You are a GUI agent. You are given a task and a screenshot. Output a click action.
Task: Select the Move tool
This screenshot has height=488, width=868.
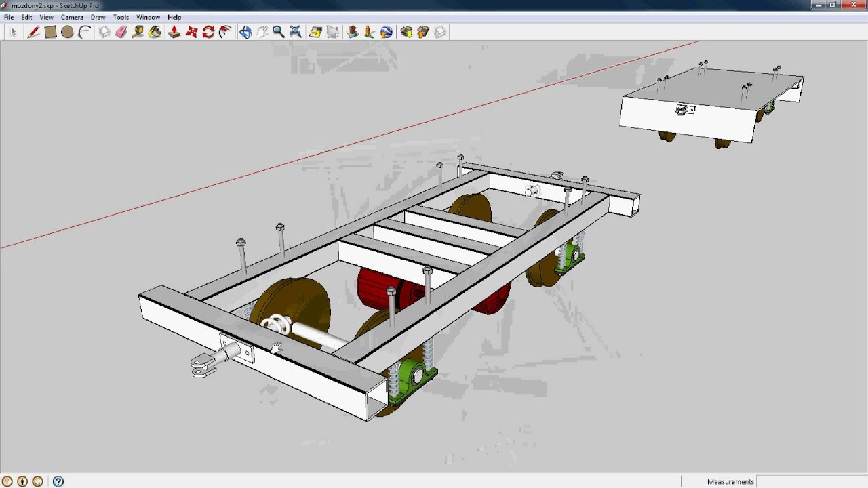pos(191,32)
